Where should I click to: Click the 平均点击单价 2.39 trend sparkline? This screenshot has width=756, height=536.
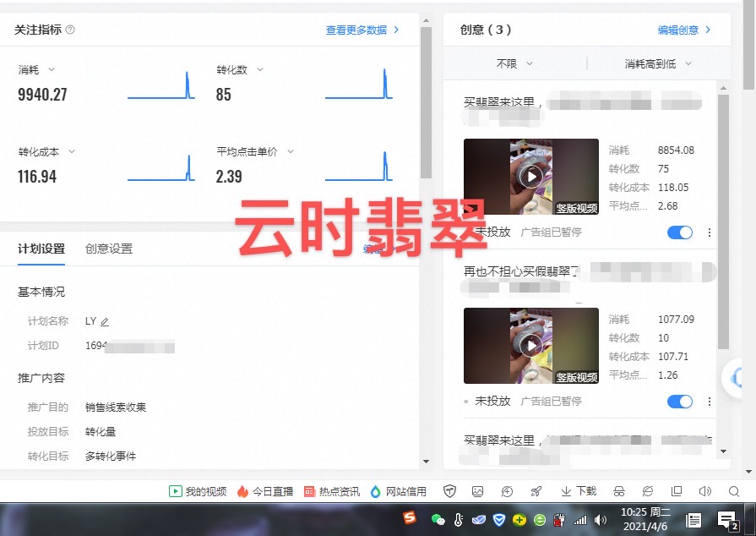pyautogui.click(x=359, y=167)
